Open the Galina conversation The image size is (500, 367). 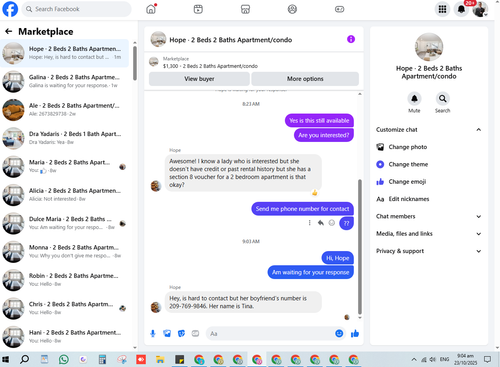pos(64,81)
